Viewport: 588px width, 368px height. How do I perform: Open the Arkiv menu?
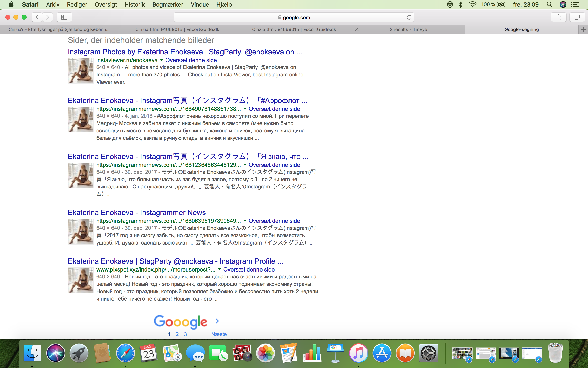point(53,4)
